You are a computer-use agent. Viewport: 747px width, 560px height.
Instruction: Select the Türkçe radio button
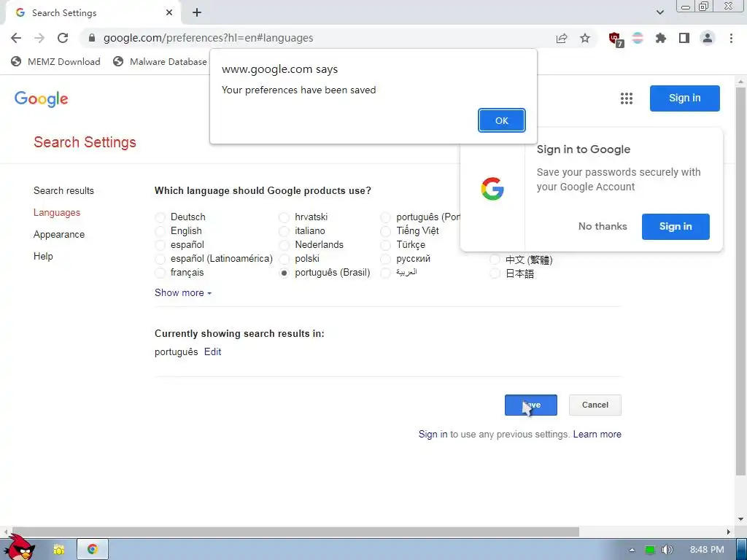tap(385, 245)
